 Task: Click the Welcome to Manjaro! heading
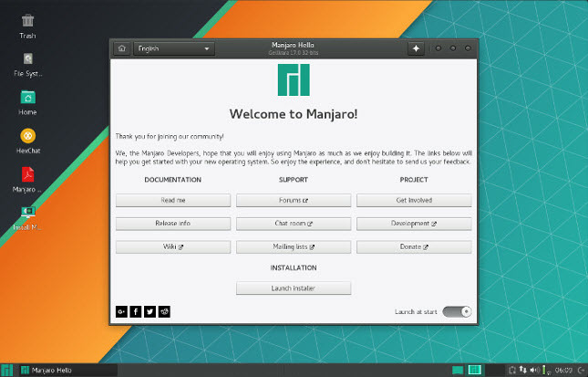click(294, 114)
